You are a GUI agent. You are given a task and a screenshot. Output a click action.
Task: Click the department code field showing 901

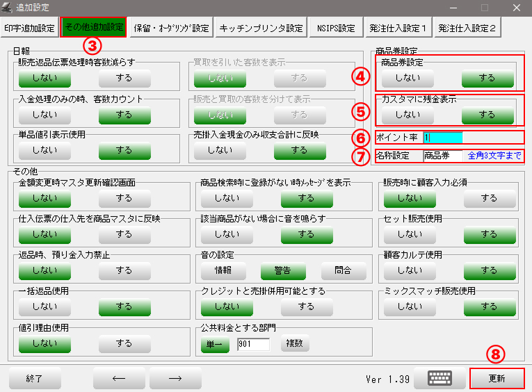pos(253,343)
